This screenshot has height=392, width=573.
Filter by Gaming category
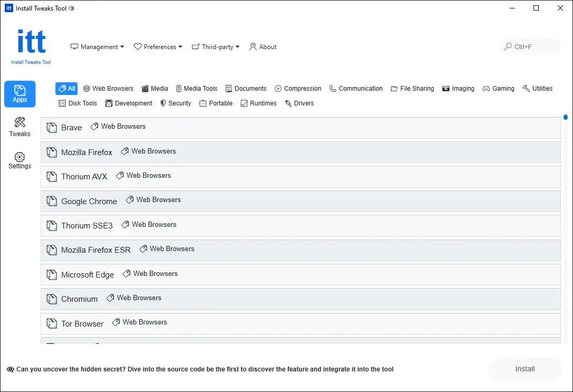(x=499, y=89)
